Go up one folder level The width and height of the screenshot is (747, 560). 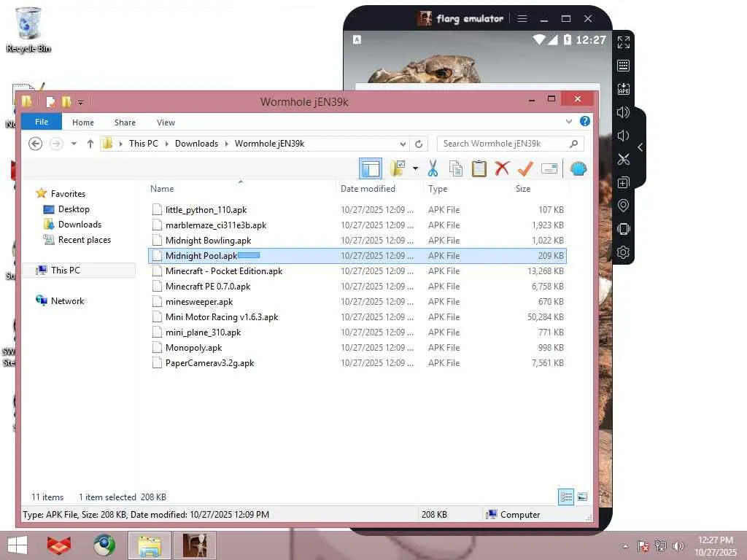90,144
